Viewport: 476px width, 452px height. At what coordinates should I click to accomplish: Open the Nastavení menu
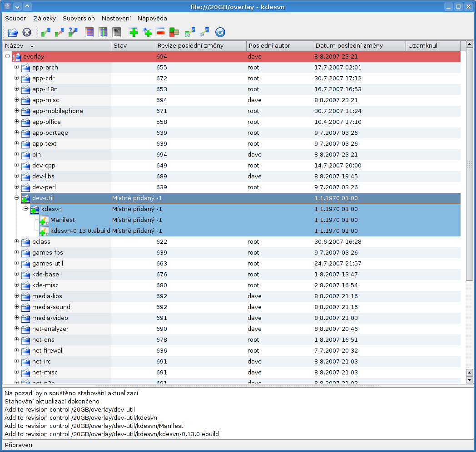click(x=116, y=19)
